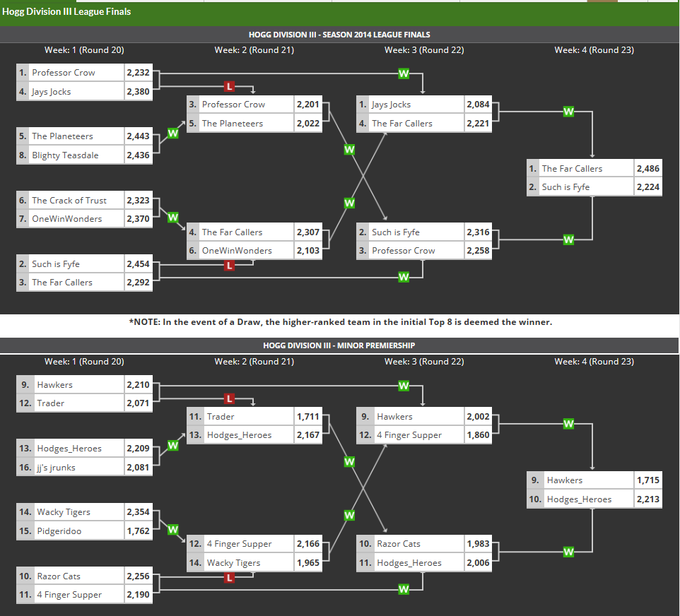Screen dimensions: 680x616
Task: Click the W badge right of Hawkers 2,002
Action: [x=568, y=424]
